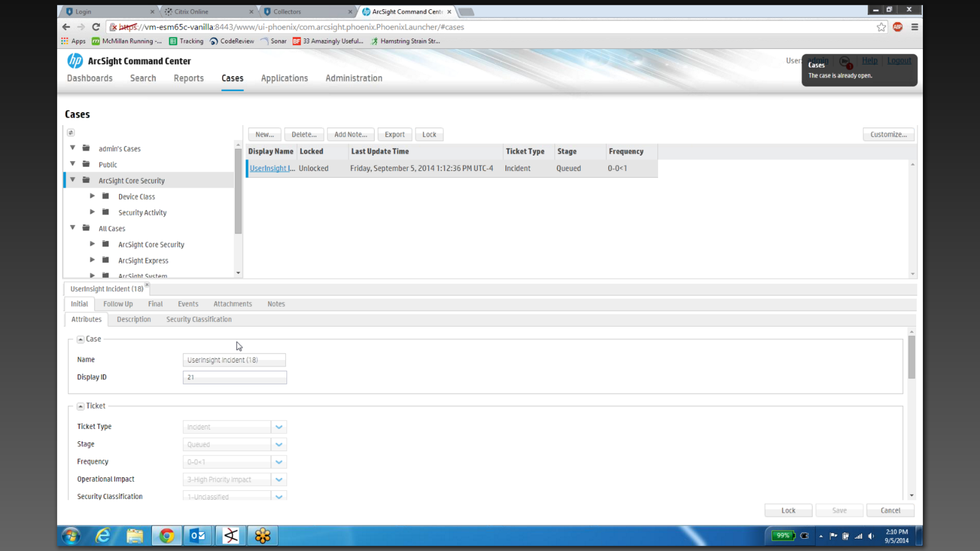Viewport: 980px width, 551px height.
Task: Open the Security Classification sub-tab
Action: (199, 319)
